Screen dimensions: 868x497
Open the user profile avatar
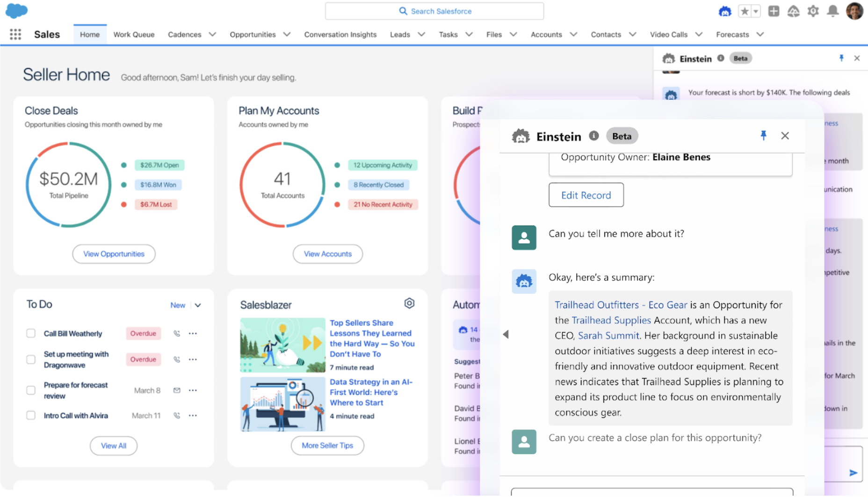(x=854, y=11)
